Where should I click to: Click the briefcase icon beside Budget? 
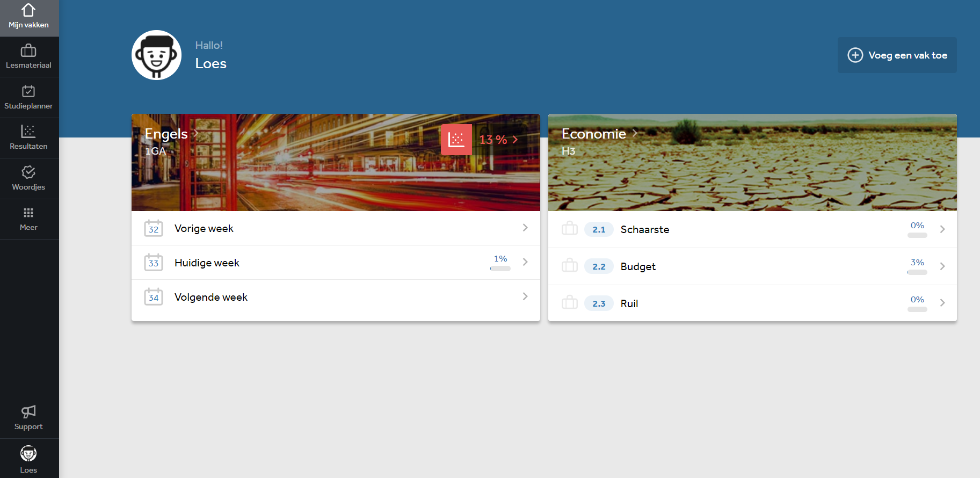tap(570, 266)
